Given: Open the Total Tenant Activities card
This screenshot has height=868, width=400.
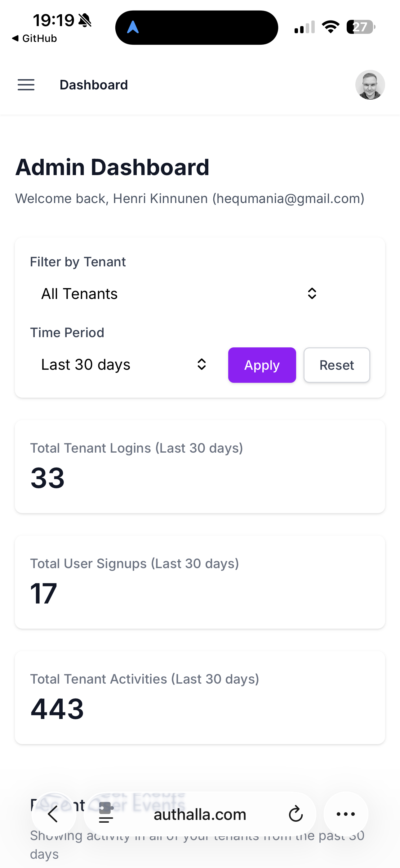Looking at the screenshot, I should coord(200,697).
